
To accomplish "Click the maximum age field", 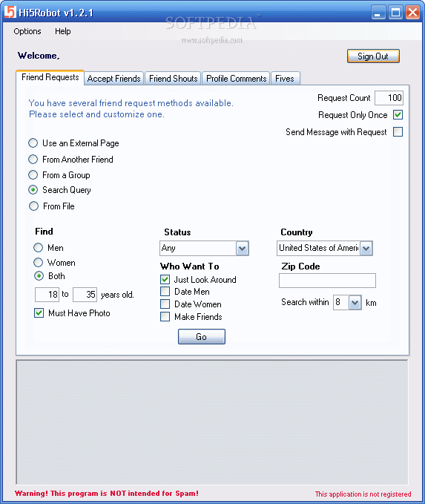I will pos(85,295).
